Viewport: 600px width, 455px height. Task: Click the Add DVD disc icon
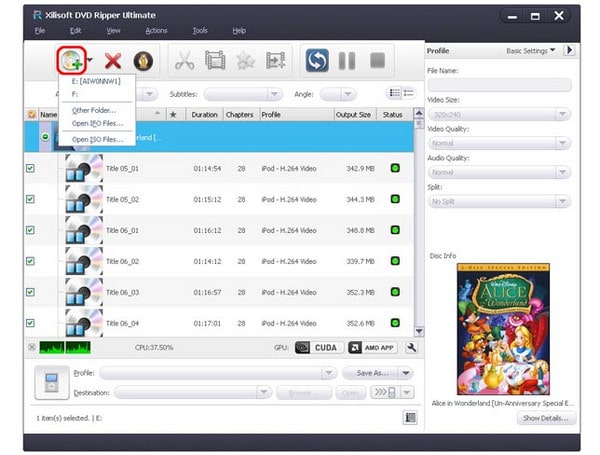tap(70, 60)
